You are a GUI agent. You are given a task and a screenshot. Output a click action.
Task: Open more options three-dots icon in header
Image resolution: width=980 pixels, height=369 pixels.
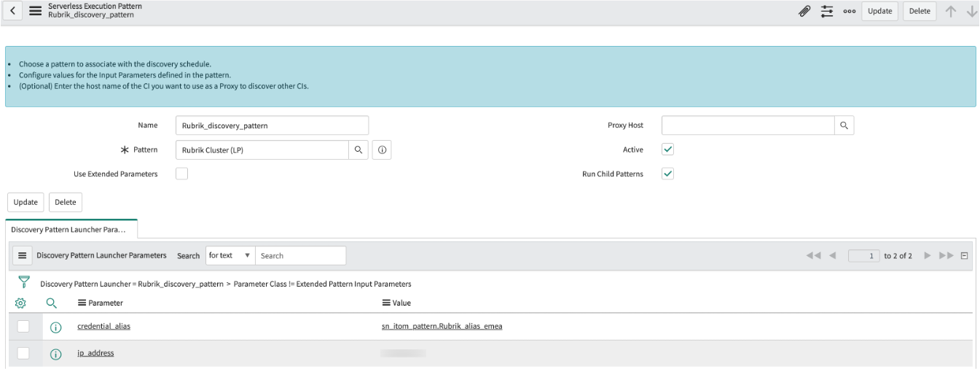tap(849, 11)
